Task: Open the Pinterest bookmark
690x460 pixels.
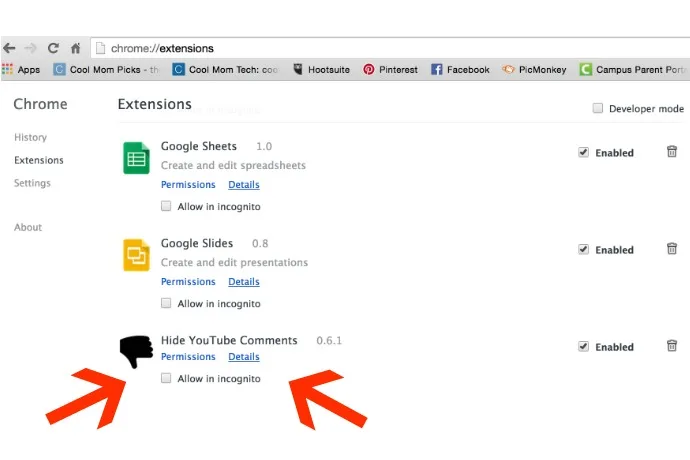Action: 390,70
